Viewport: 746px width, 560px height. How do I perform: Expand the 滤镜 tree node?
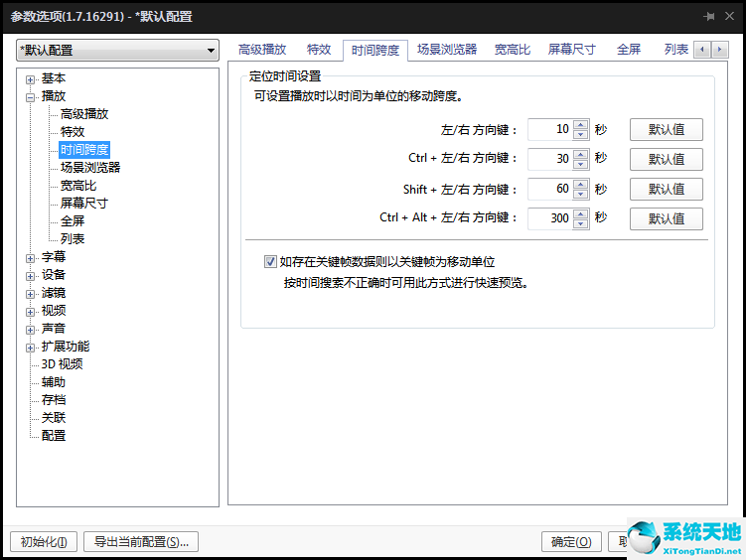pos(31,294)
